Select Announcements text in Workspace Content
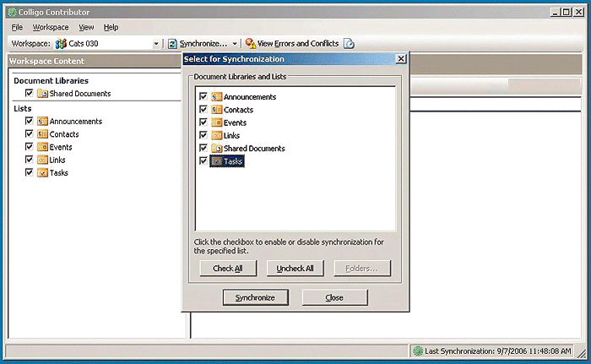 [x=76, y=122]
